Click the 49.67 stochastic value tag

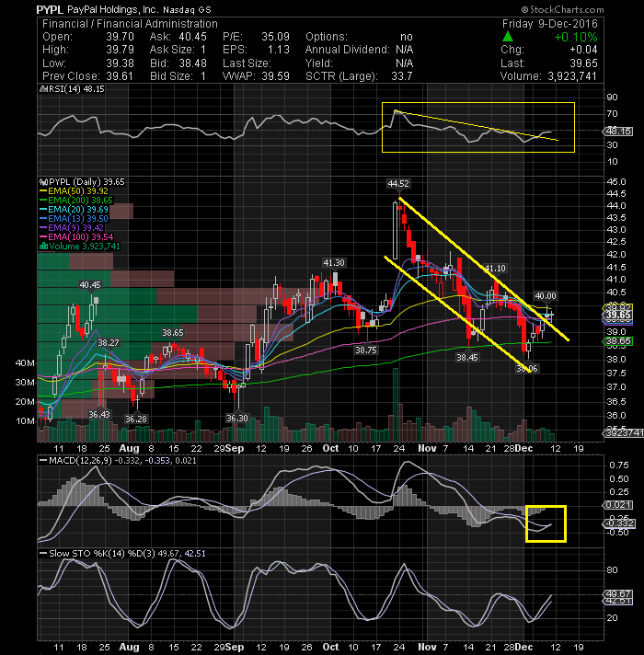(618, 593)
